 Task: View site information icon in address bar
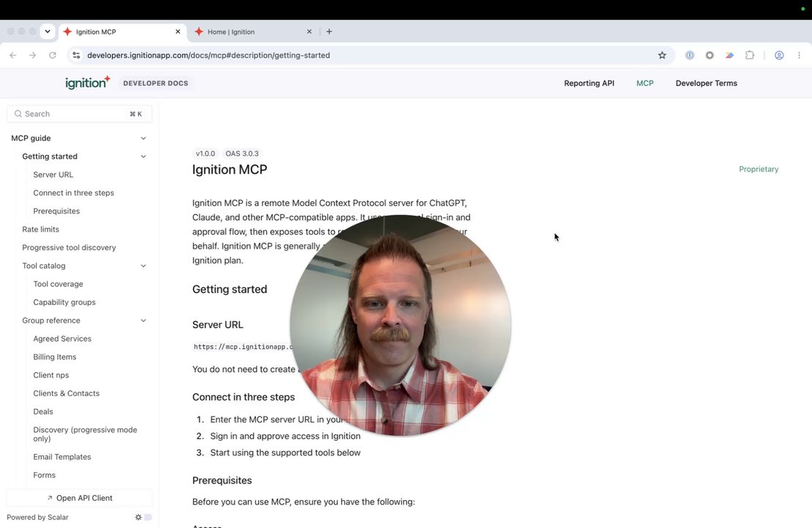(x=76, y=56)
